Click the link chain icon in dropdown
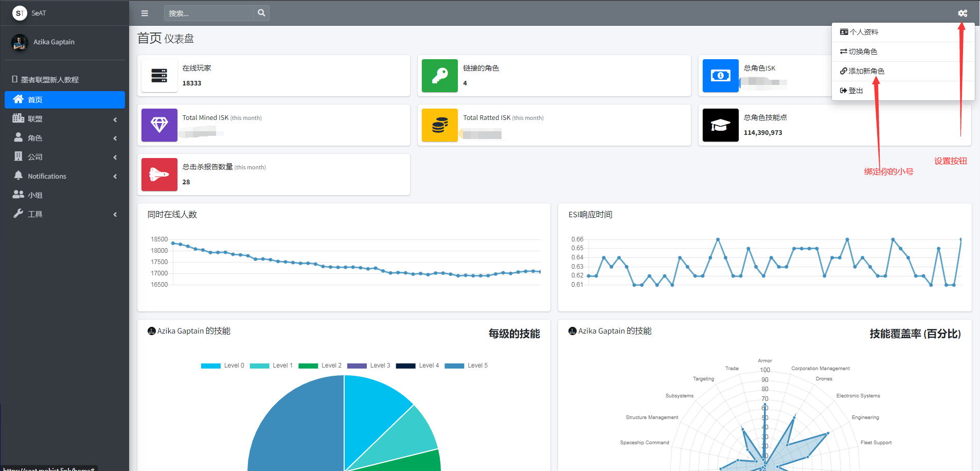This screenshot has height=471, width=980. click(844, 71)
